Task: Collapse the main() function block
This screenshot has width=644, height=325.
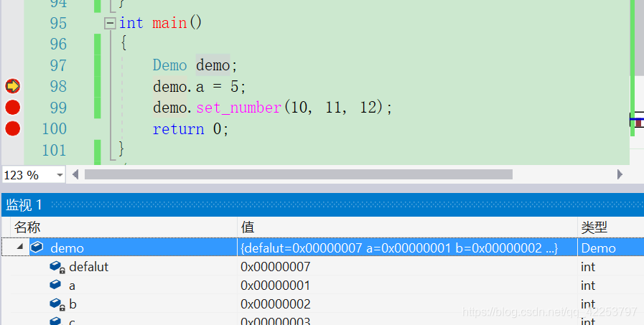Action: point(110,24)
